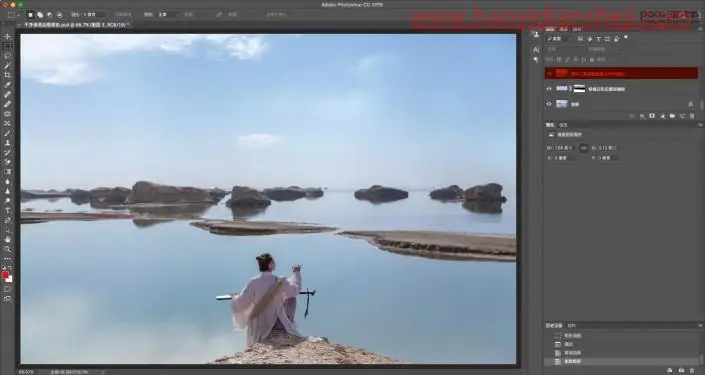Open the layer filter kind dropdown
The width and height of the screenshot is (705, 375).
tap(559, 39)
